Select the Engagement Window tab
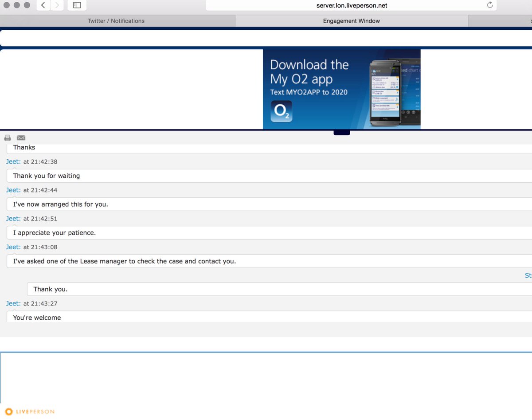The width and height of the screenshot is (532, 420). pos(352,21)
